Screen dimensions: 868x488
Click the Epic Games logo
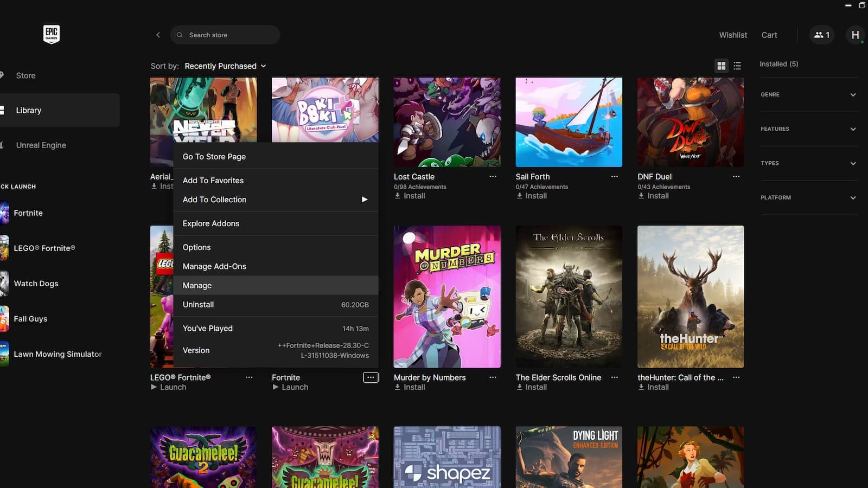[52, 34]
